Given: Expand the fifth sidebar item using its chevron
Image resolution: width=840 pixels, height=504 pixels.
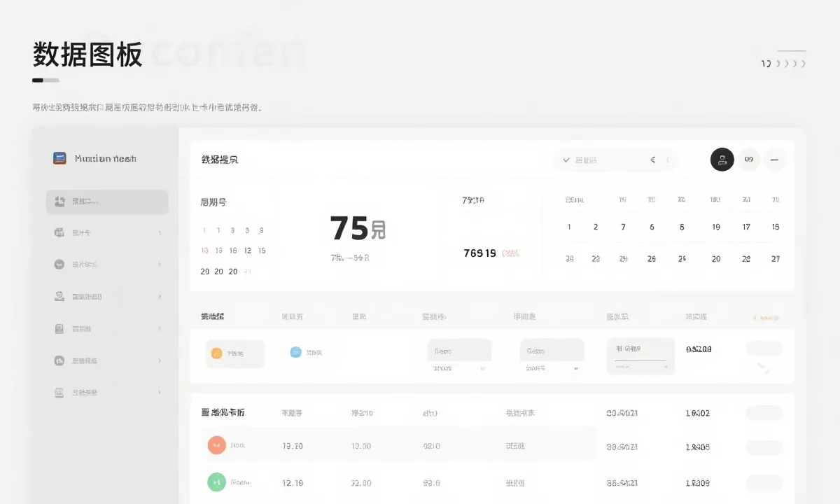Looking at the screenshot, I should click(160, 329).
